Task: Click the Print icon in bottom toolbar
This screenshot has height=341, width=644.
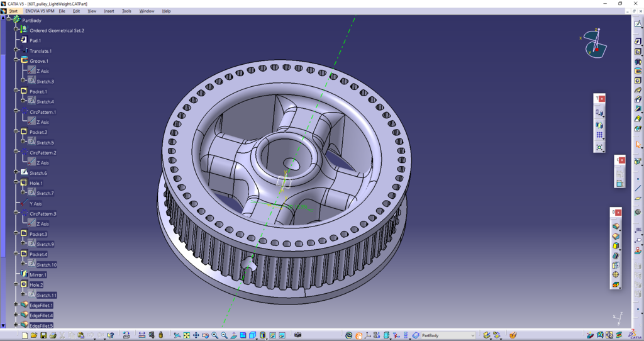Action: (x=53, y=335)
